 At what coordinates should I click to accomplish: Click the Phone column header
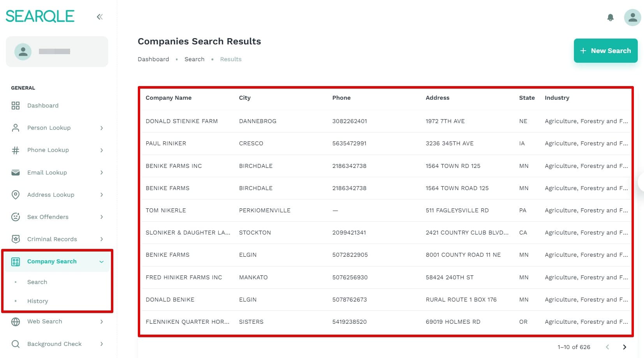click(341, 98)
